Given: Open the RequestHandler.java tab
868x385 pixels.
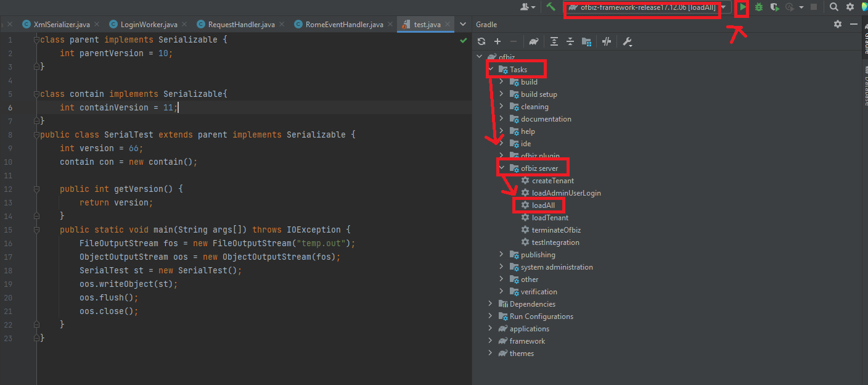Looking at the screenshot, I should (x=241, y=25).
